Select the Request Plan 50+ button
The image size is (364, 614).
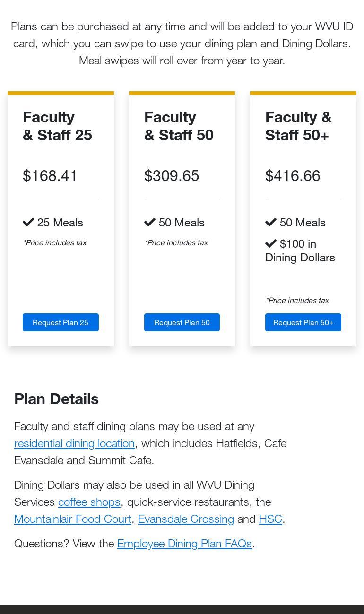pyautogui.click(x=303, y=322)
